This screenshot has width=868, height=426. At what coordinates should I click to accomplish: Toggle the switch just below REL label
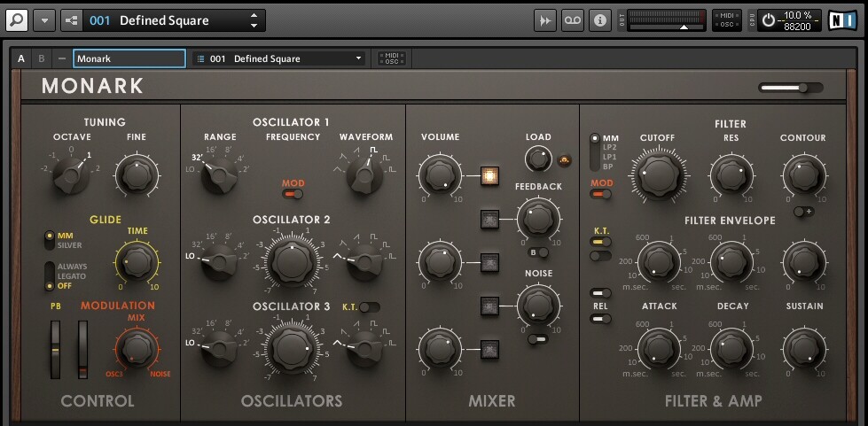(x=600, y=318)
